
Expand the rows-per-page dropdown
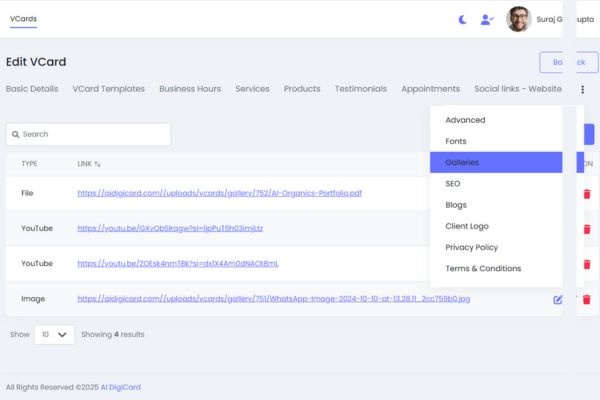point(54,334)
